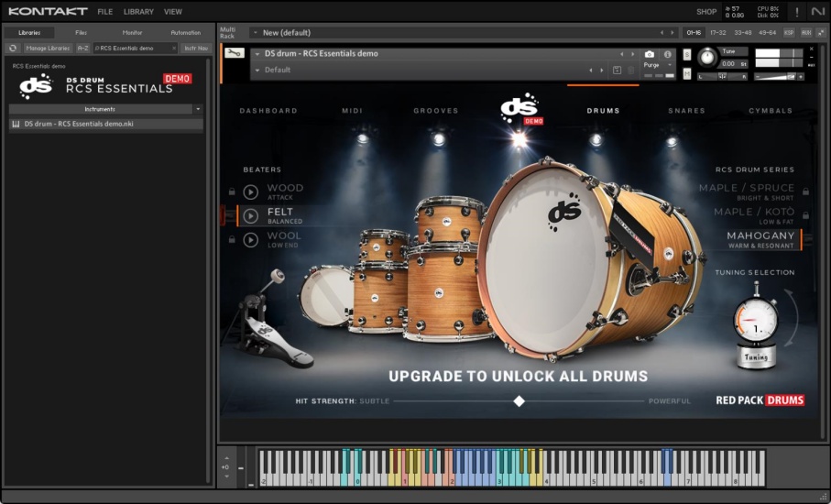Switch to the Monitor tab
The width and height of the screenshot is (831, 504).
(x=133, y=32)
